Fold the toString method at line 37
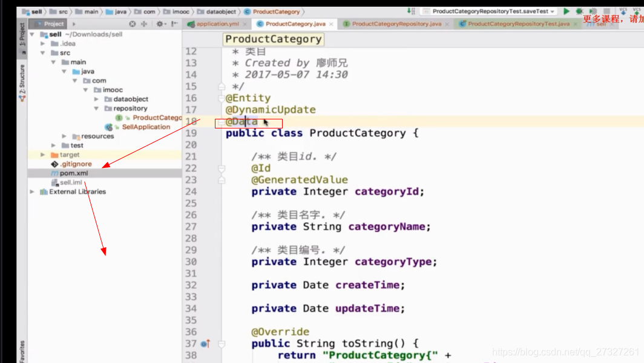 click(x=222, y=344)
